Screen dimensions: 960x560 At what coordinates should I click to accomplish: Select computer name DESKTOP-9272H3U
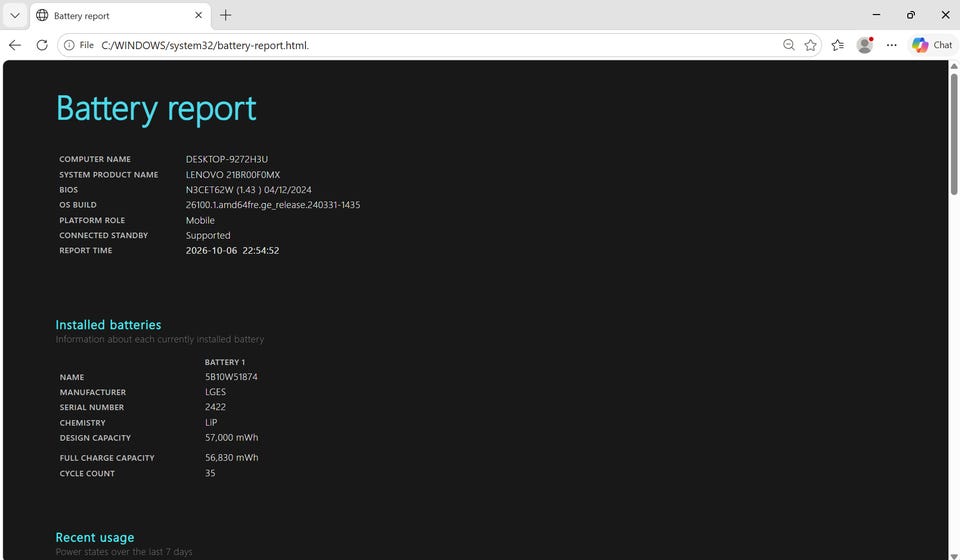click(x=227, y=159)
